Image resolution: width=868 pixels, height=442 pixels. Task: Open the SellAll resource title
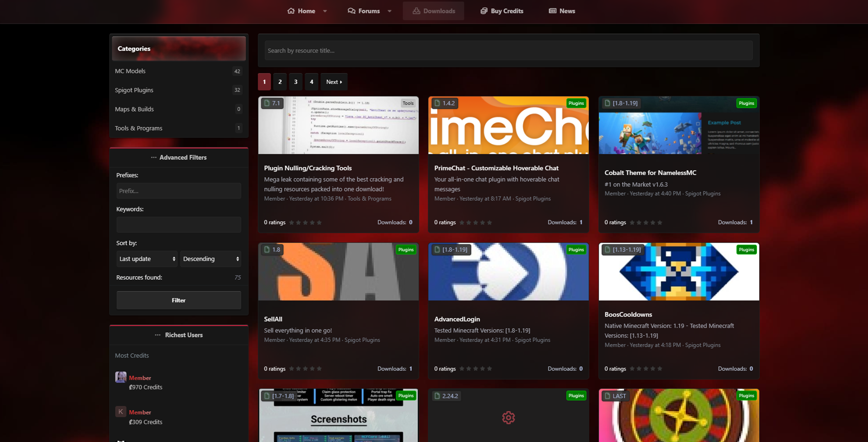pos(273,319)
